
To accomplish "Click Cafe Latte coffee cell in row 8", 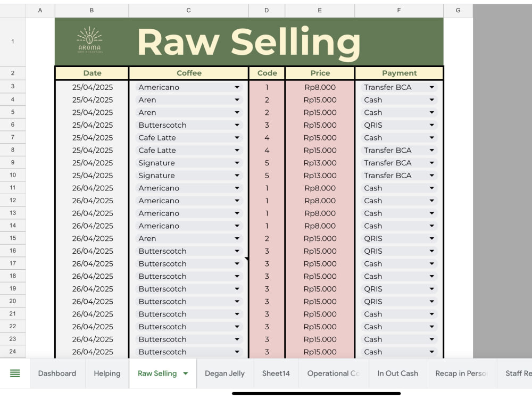I will (189, 150).
